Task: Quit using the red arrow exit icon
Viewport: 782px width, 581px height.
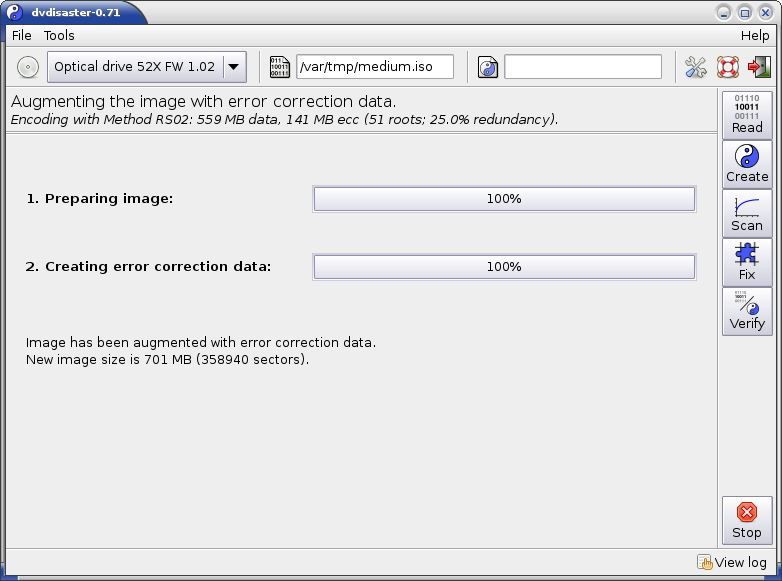Action: 759,67
